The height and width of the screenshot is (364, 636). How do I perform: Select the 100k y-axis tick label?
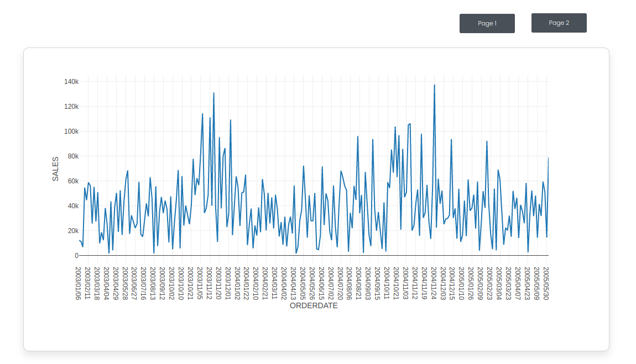coord(71,131)
